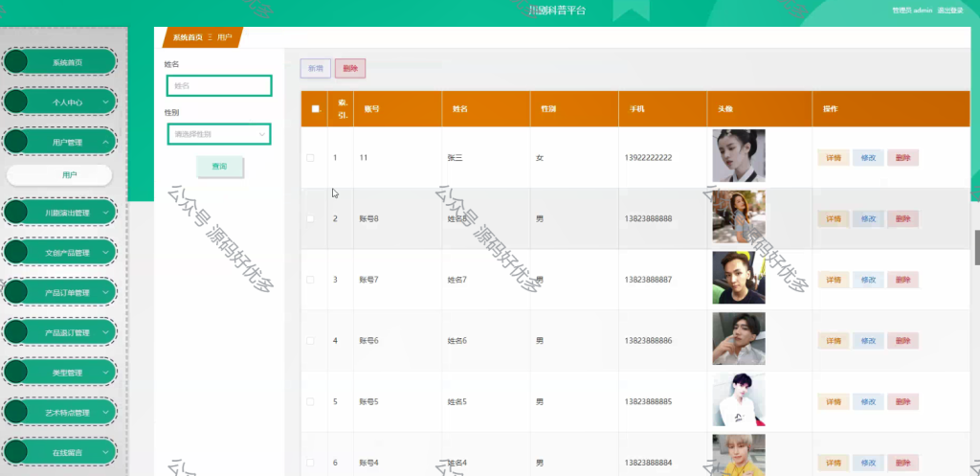Click the circle icon on 川剧演出管理 item
Image resolution: width=980 pixels, height=476 pixels.
(15, 212)
